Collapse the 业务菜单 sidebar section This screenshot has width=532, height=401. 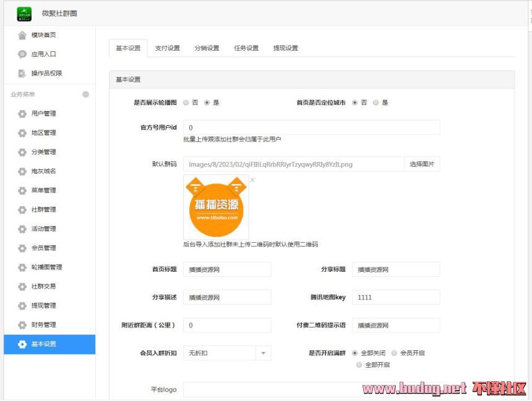point(85,95)
